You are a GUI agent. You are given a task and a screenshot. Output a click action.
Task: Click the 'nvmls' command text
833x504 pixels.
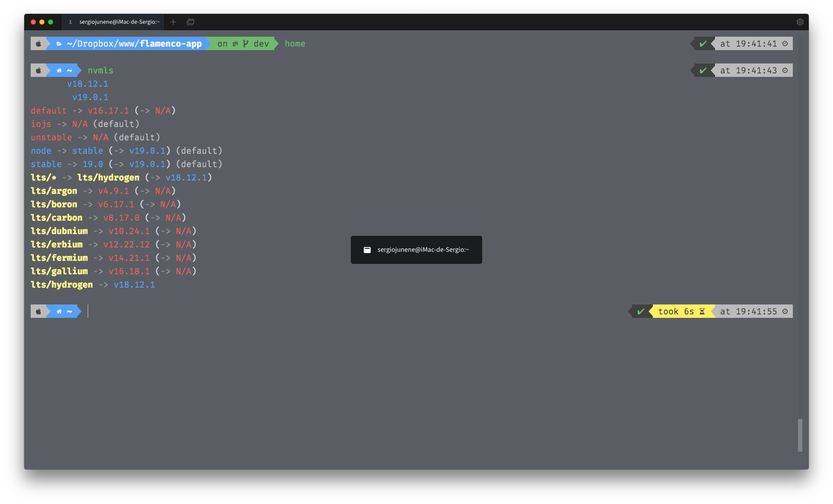pyautogui.click(x=101, y=70)
